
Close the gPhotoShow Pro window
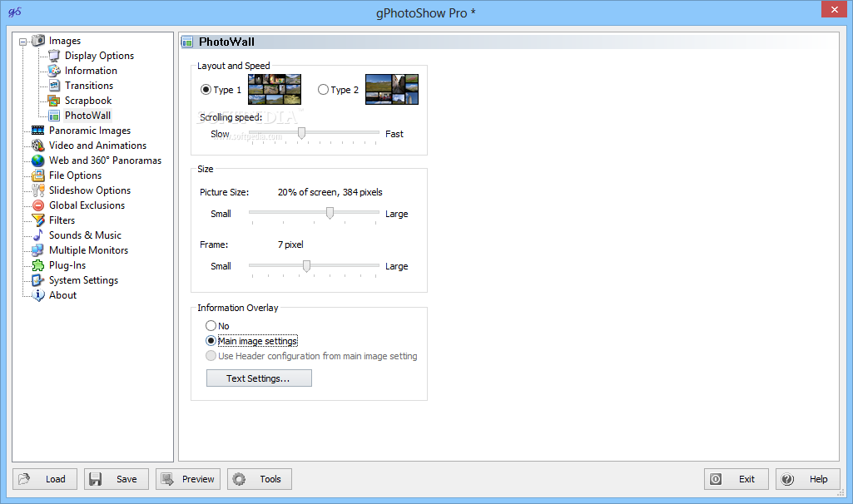click(834, 9)
